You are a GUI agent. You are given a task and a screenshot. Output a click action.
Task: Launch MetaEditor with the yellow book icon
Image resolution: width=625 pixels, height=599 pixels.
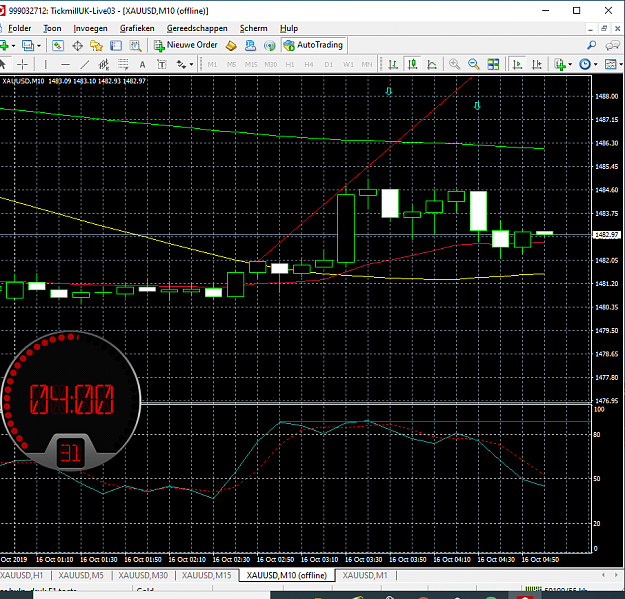click(231, 45)
